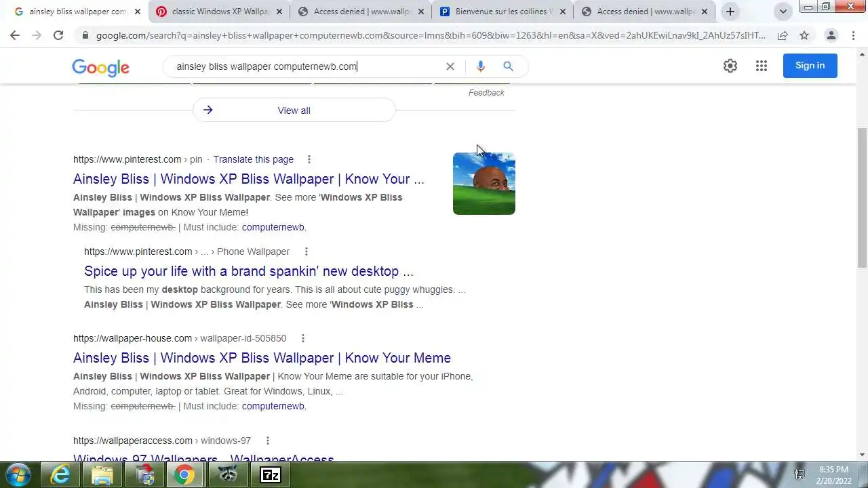Click the browser address bar URL
Image resolution: width=868 pixels, height=488 pixels.
[x=431, y=35]
